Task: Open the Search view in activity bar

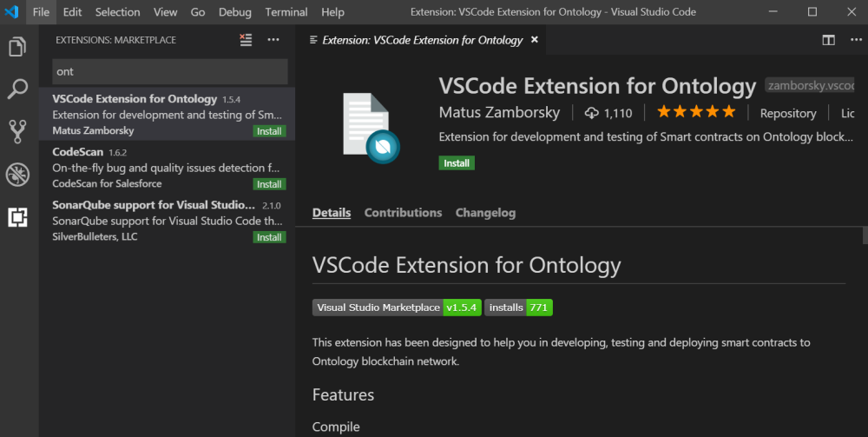Action: coord(17,89)
